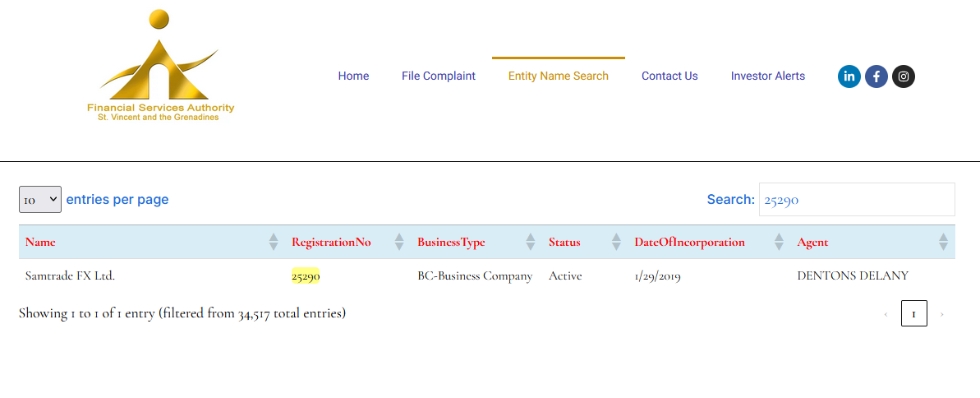Focus the Search input field
The image size is (980, 398).
tap(856, 200)
